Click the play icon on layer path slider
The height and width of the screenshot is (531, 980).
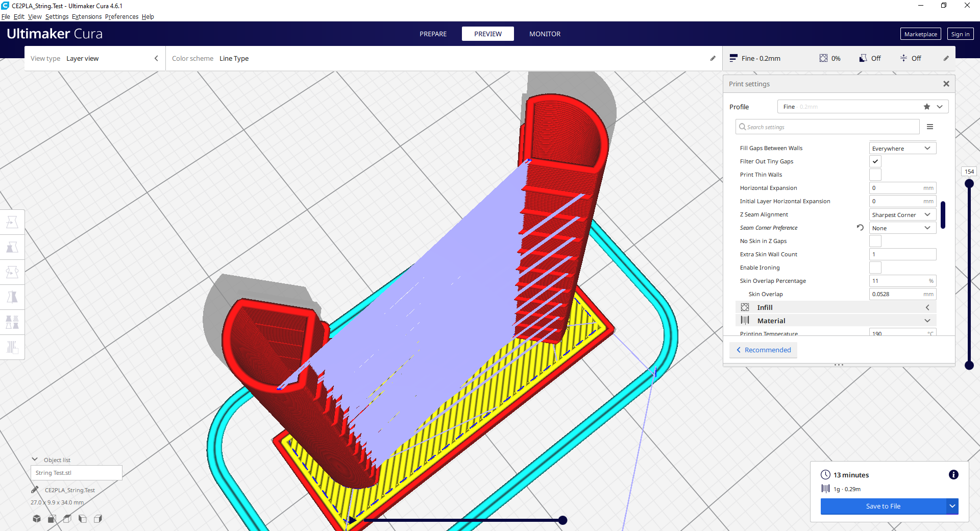[x=352, y=520]
